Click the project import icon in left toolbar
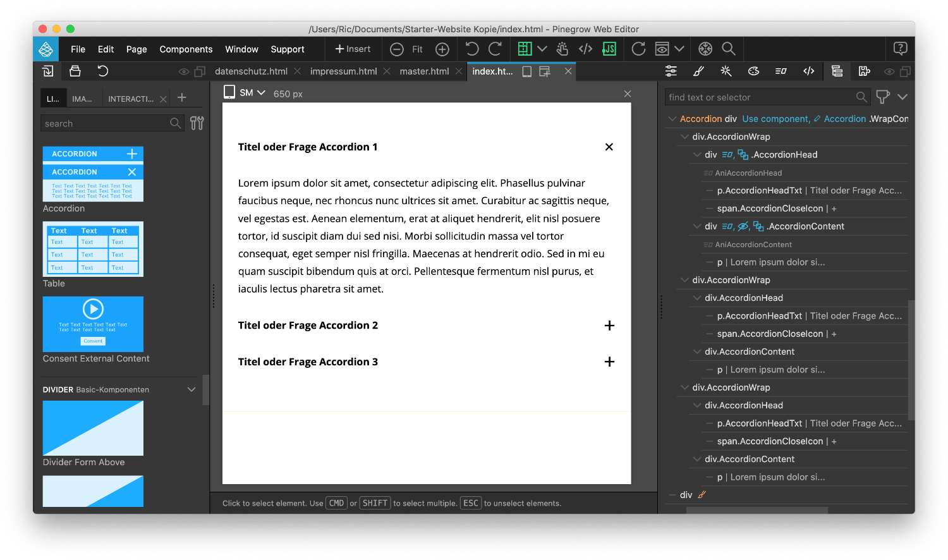 click(47, 71)
